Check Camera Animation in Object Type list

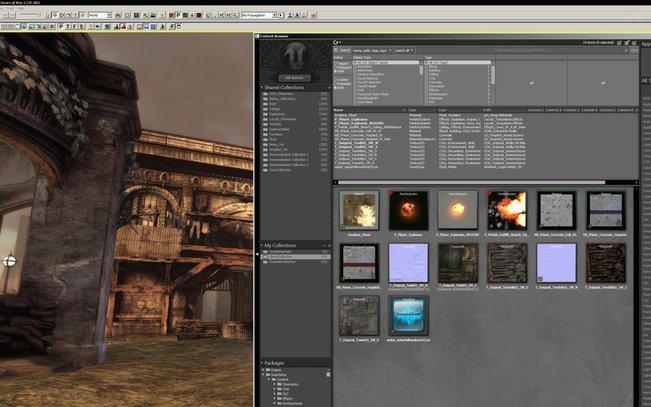[355, 74]
